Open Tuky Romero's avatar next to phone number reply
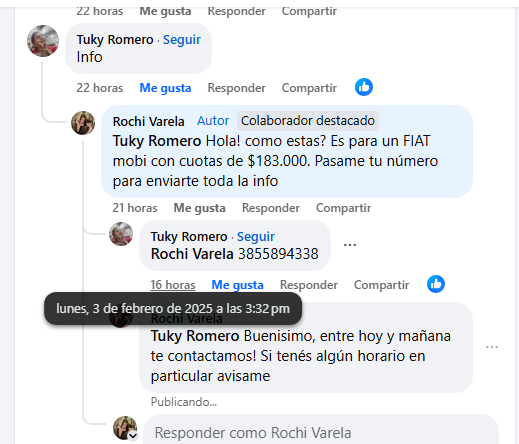519x444 pixels. pyautogui.click(x=121, y=234)
